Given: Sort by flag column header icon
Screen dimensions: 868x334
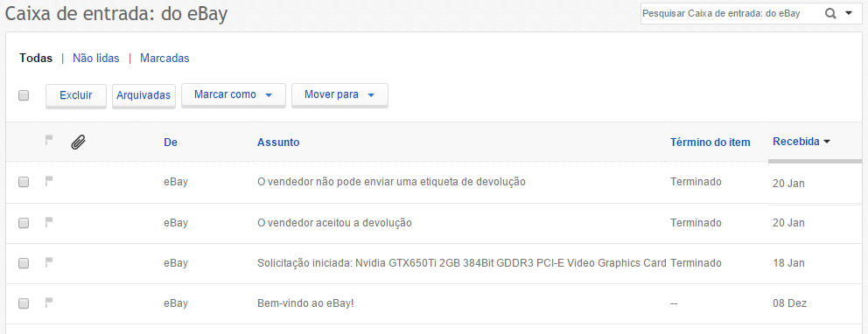Looking at the screenshot, I should pos(49,141).
